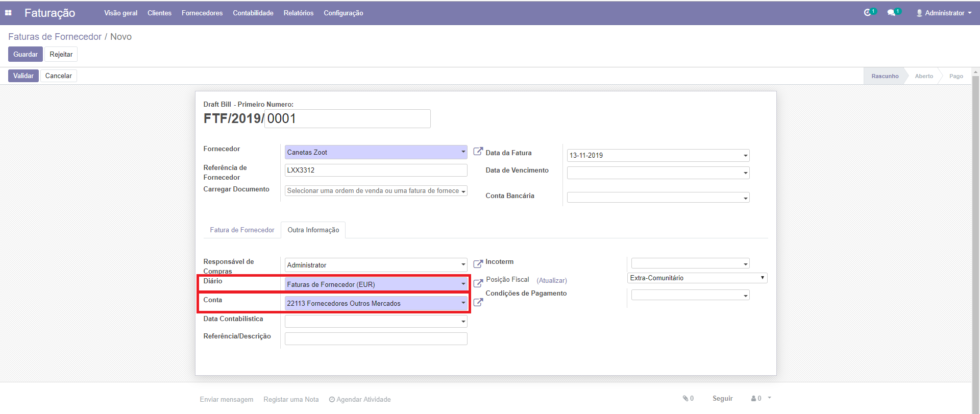980x414 pixels.
Task: Open the Contabilidade menu
Action: (x=253, y=13)
